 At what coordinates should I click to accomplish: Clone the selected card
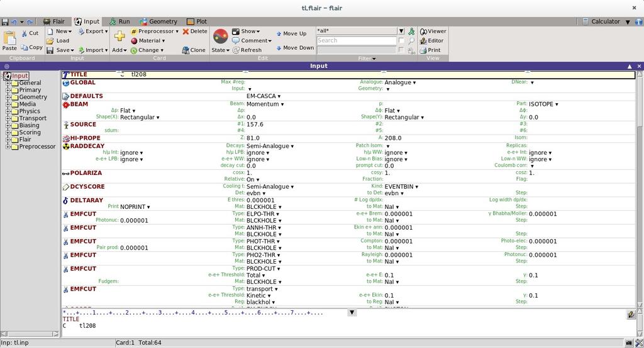[194, 50]
